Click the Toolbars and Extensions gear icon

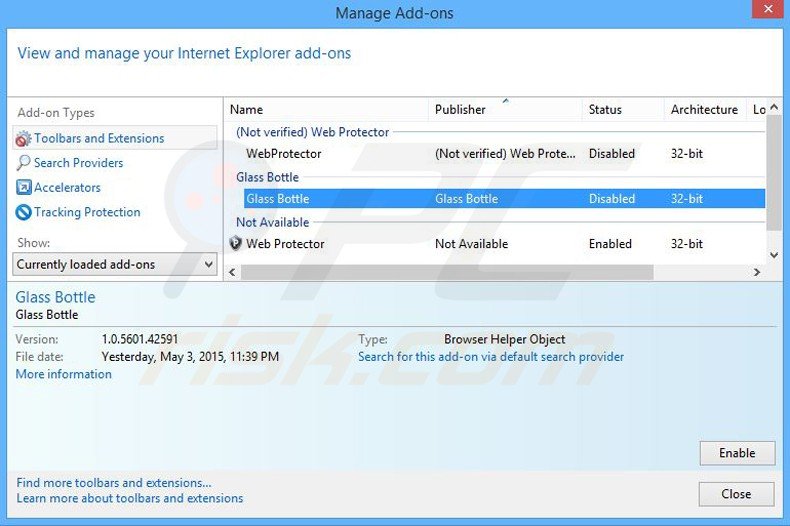pos(23,139)
